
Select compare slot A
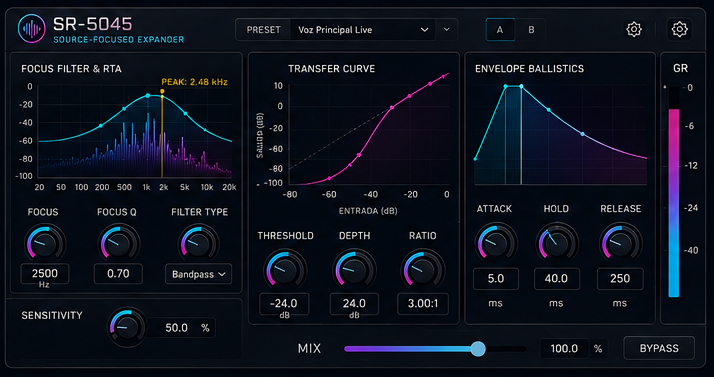click(500, 30)
